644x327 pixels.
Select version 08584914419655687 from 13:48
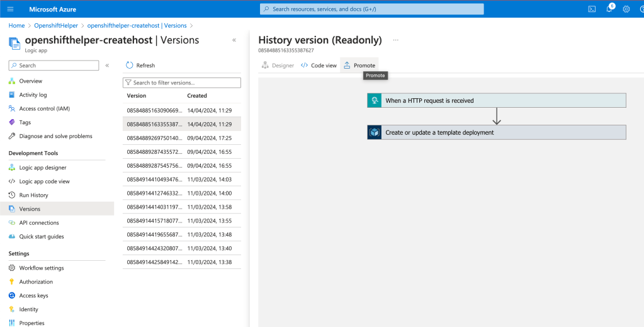[x=181, y=234]
